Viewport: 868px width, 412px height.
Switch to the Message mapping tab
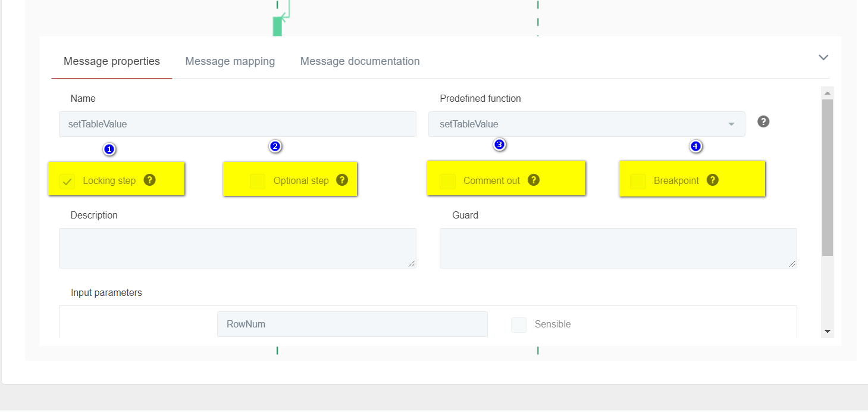point(230,61)
